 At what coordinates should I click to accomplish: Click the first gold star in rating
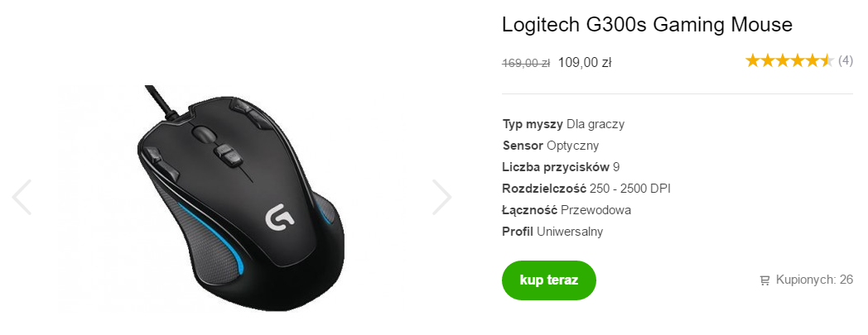(x=752, y=61)
